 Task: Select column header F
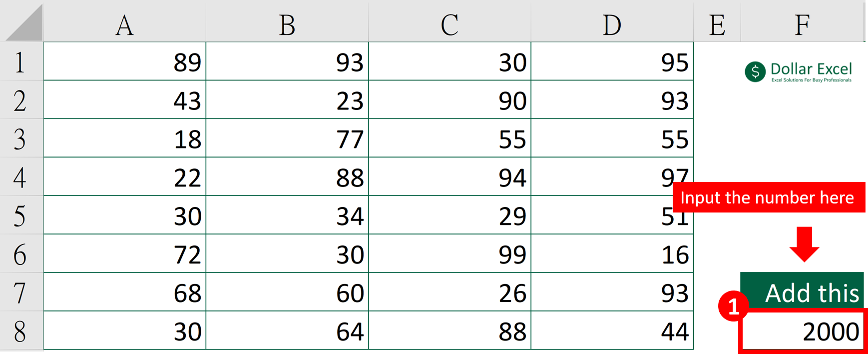(x=801, y=22)
